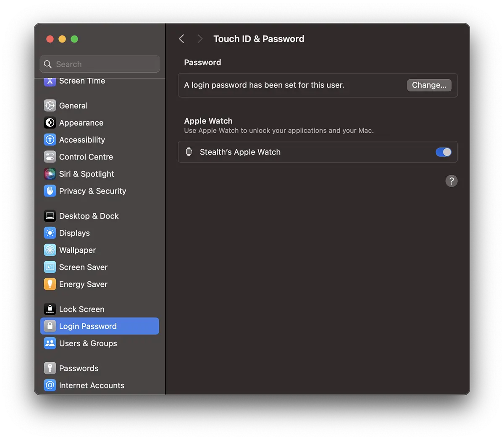
Task: Click the Appearance icon in sidebar
Action: pyautogui.click(x=50, y=123)
